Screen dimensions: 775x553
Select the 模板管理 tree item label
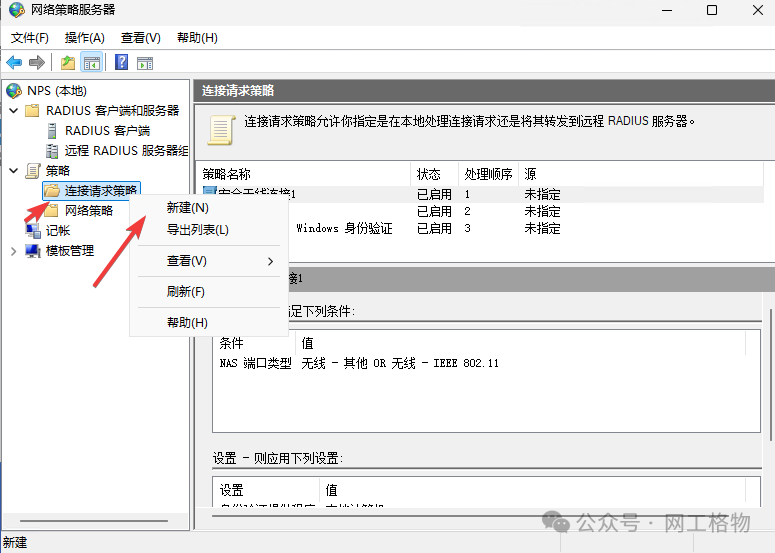(70, 251)
